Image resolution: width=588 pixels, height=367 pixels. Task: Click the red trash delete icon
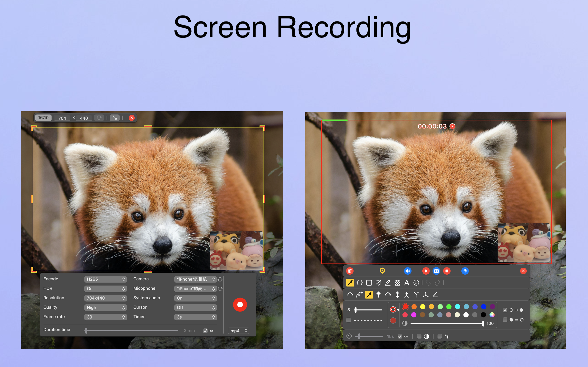click(x=350, y=271)
